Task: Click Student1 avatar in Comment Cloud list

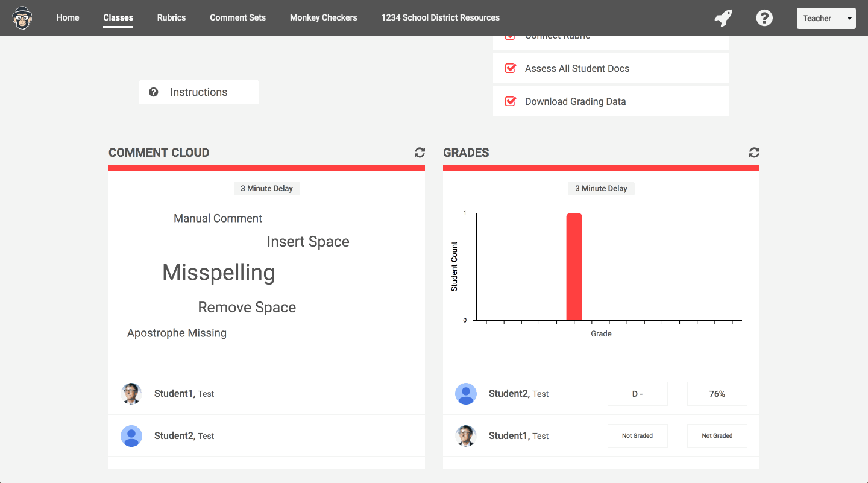Action: point(131,394)
